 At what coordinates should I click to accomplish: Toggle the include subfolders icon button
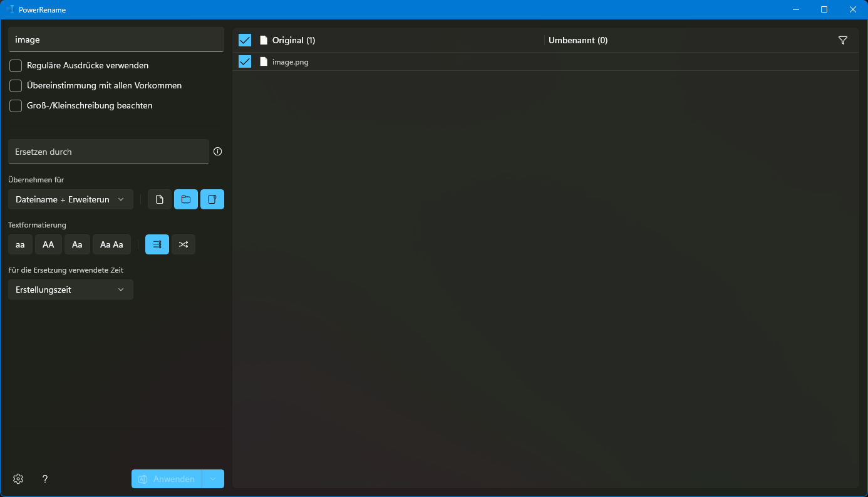coord(212,199)
